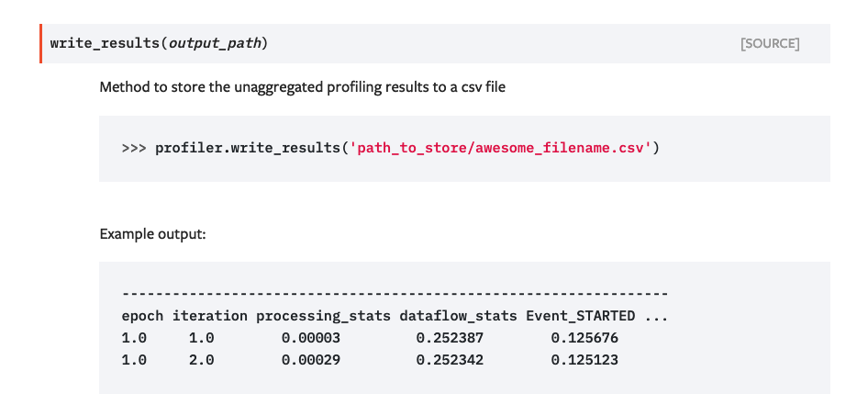Image resolution: width=868 pixels, height=405 pixels.
Task: Click iteration value 2.0
Action: pyautogui.click(x=202, y=360)
